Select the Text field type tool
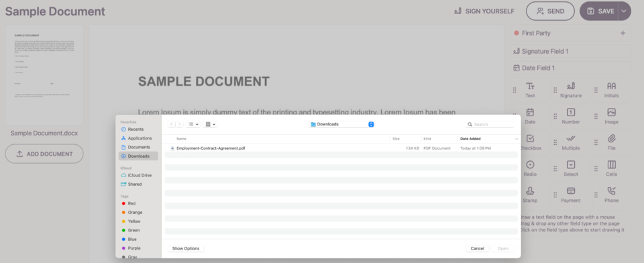644x263 pixels. tap(530, 90)
